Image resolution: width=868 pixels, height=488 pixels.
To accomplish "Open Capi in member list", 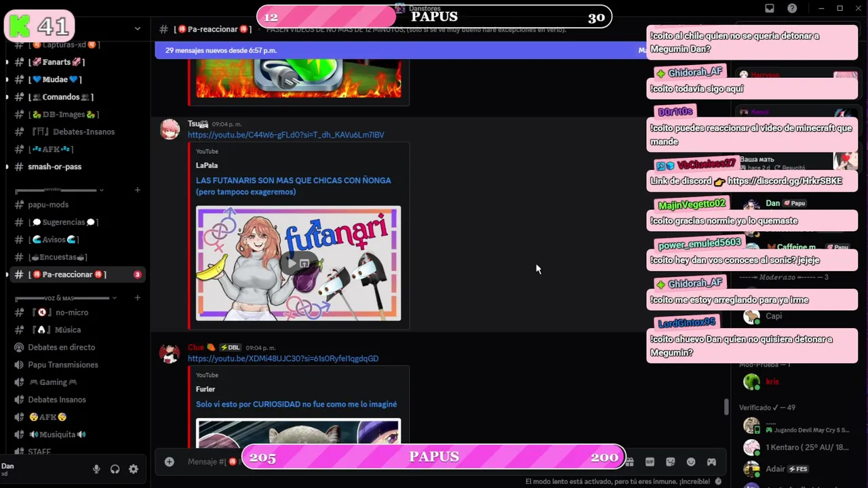I will point(774,316).
